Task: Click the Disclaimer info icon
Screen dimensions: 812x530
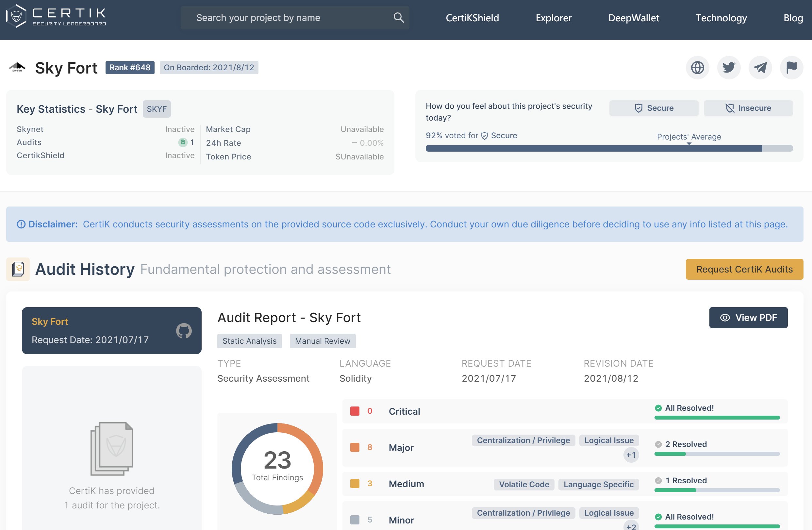Action: [21, 224]
